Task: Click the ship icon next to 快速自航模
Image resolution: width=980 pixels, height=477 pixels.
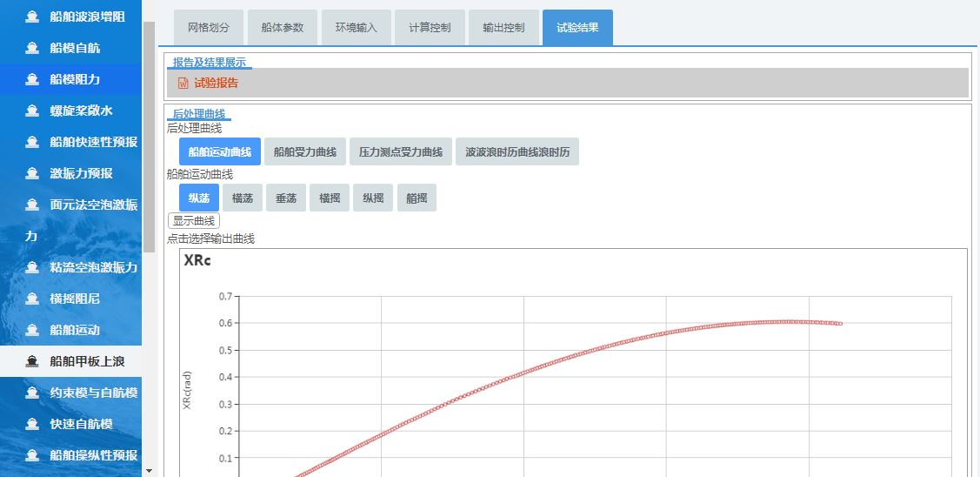Action: tap(32, 424)
